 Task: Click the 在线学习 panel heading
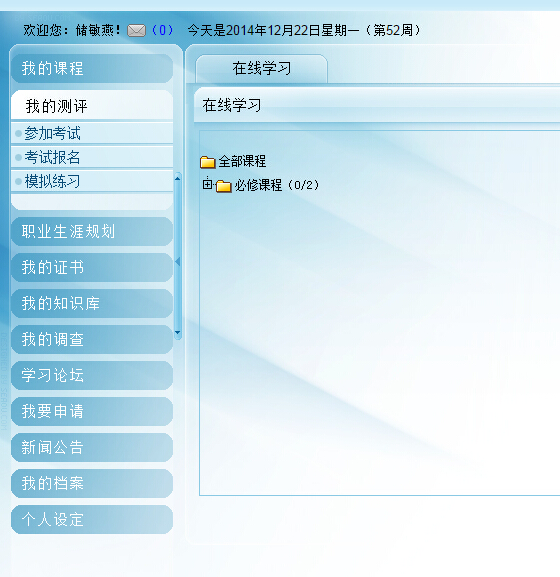[232, 105]
